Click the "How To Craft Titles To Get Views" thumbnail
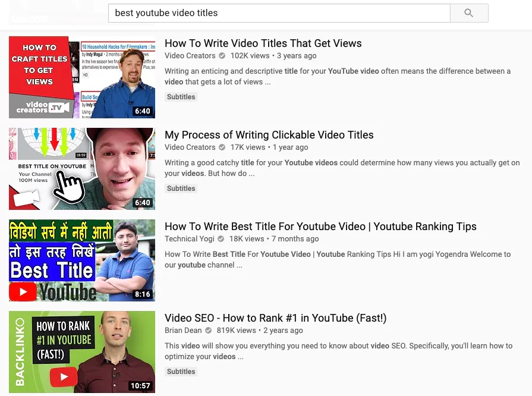 tap(81, 77)
